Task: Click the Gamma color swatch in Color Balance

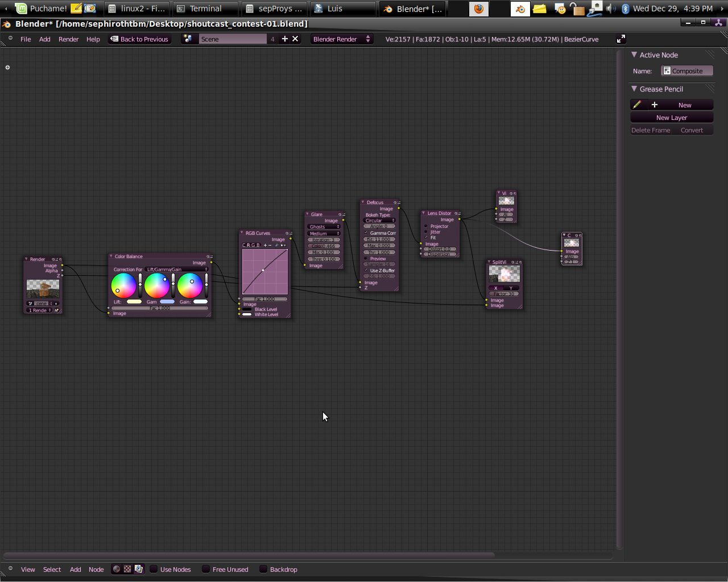Action: coord(167,302)
